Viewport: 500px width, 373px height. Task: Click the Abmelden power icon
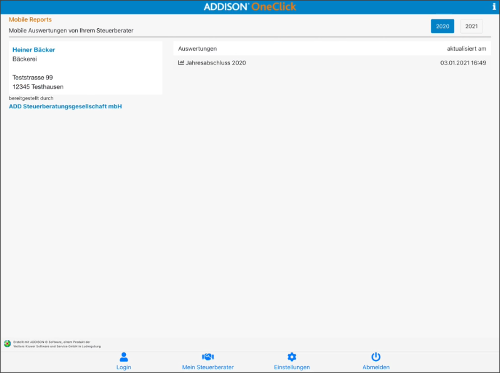point(376,357)
